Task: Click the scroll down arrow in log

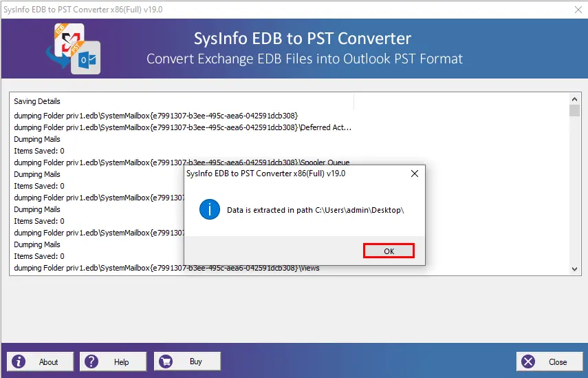Action: click(574, 269)
